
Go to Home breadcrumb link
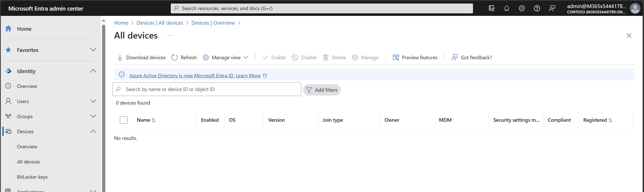coord(121,23)
